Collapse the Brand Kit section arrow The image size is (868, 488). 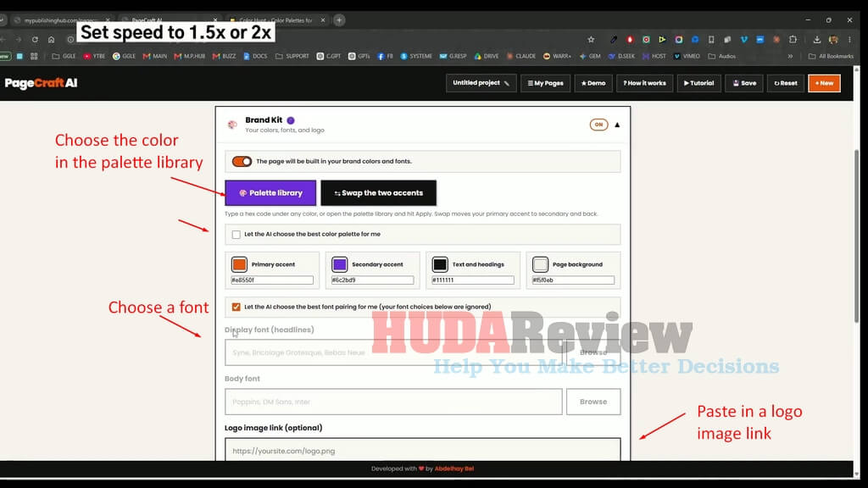(617, 125)
